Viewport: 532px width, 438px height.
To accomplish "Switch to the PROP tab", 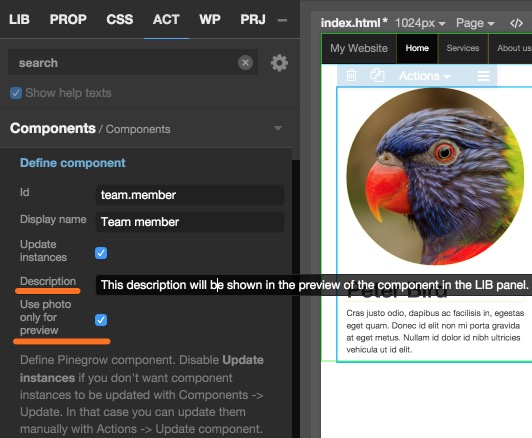I will coord(68,19).
